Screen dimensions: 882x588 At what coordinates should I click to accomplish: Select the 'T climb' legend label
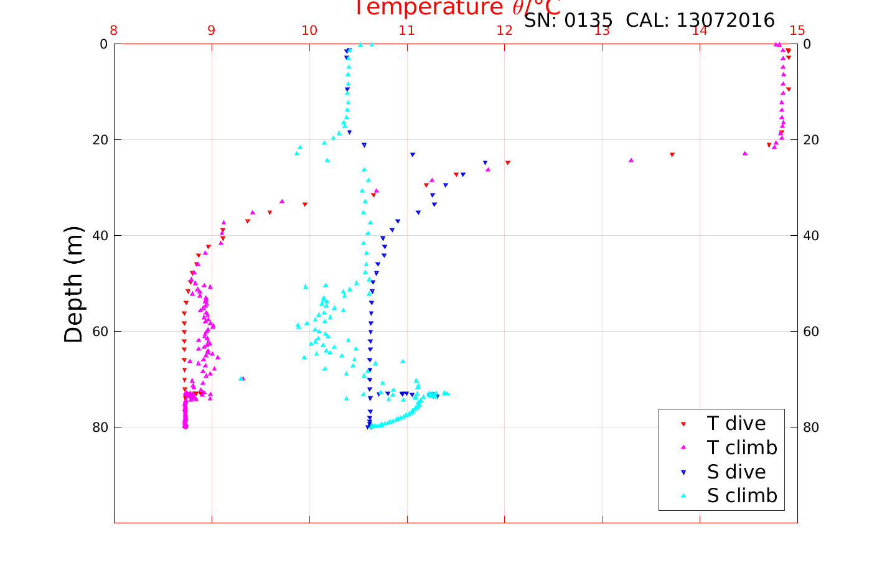pos(742,448)
